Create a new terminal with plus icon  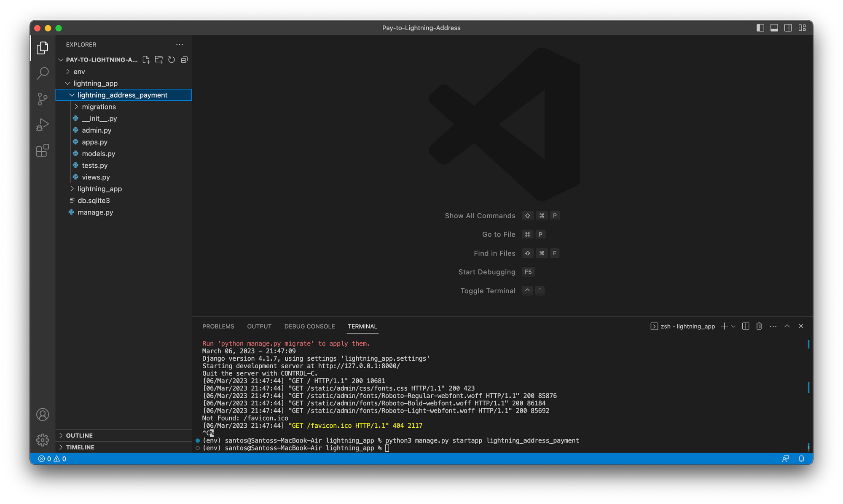pos(724,326)
